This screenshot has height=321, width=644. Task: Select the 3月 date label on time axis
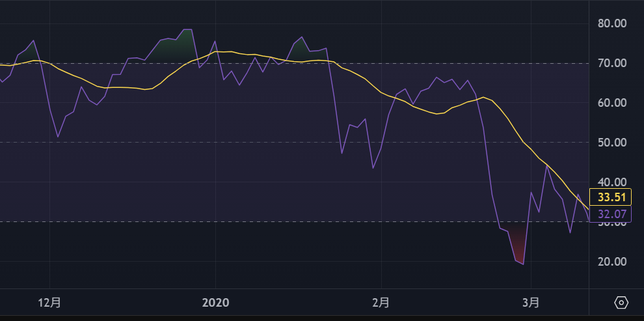coord(531,303)
